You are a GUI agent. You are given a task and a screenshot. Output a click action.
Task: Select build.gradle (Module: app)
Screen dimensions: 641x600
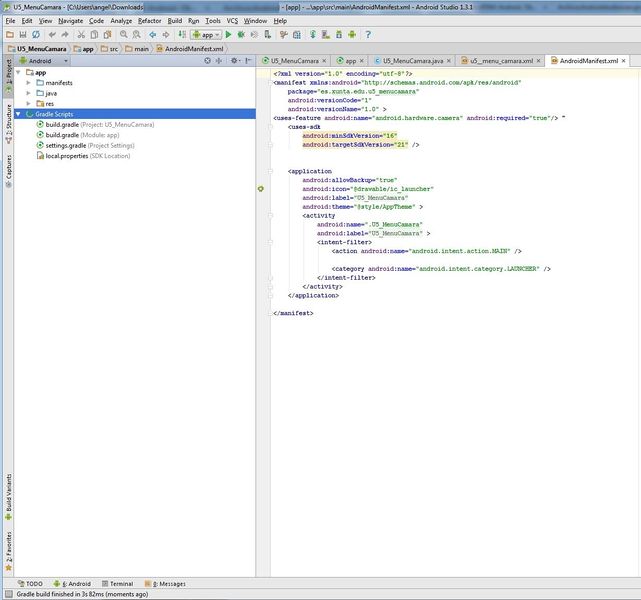(x=78, y=135)
